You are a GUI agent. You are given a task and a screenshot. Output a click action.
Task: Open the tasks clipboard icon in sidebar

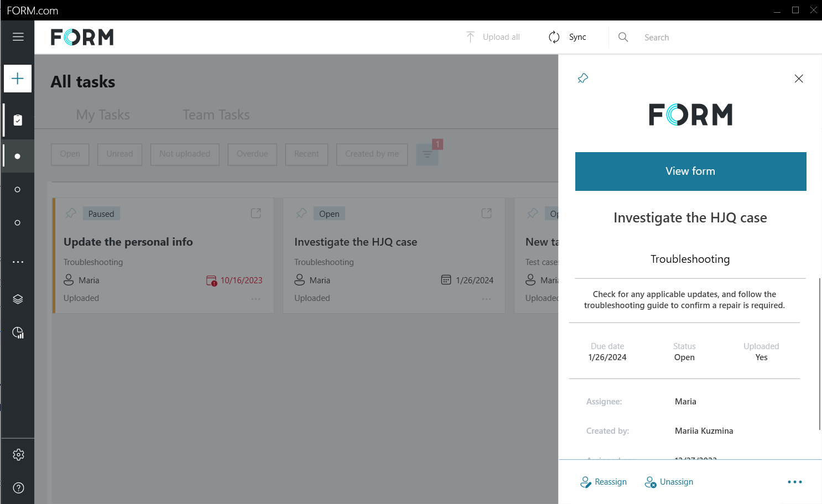pyautogui.click(x=18, y=120)
